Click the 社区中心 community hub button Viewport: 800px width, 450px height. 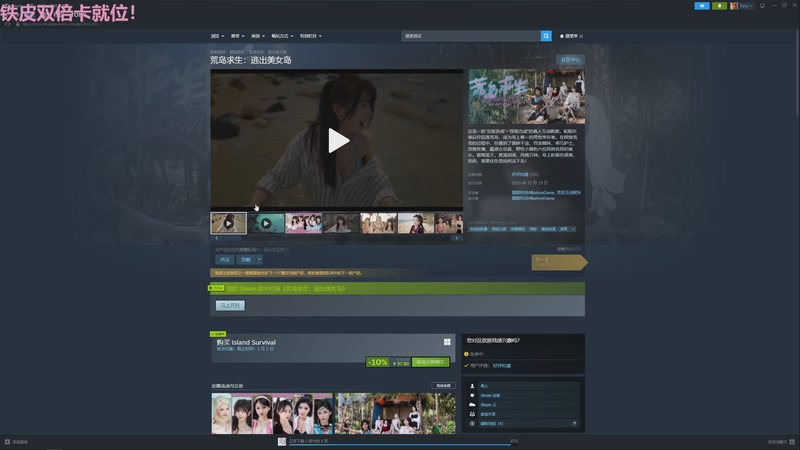(570, 60)
